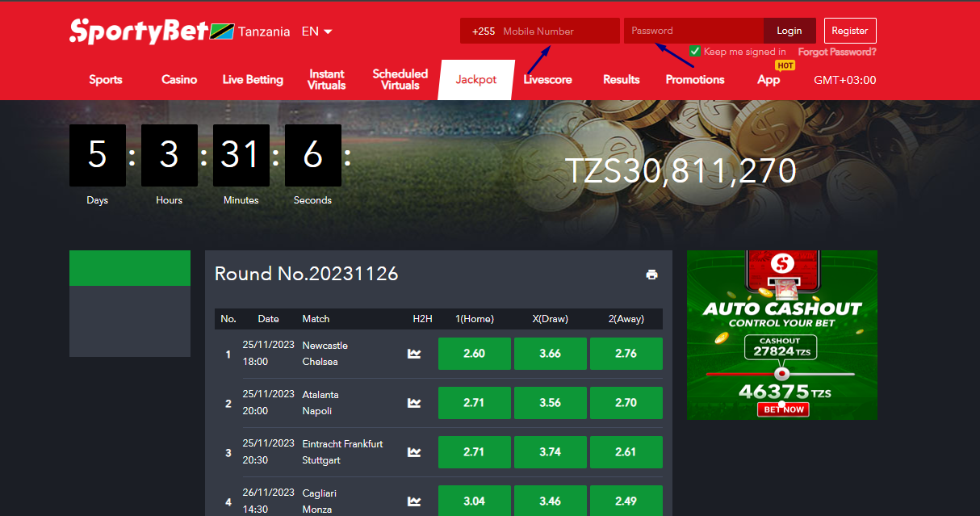The image size is (980, 516).
Task: Open H2H stats for Atalanta vs Napoli
Action: click(x=414, y=403)
